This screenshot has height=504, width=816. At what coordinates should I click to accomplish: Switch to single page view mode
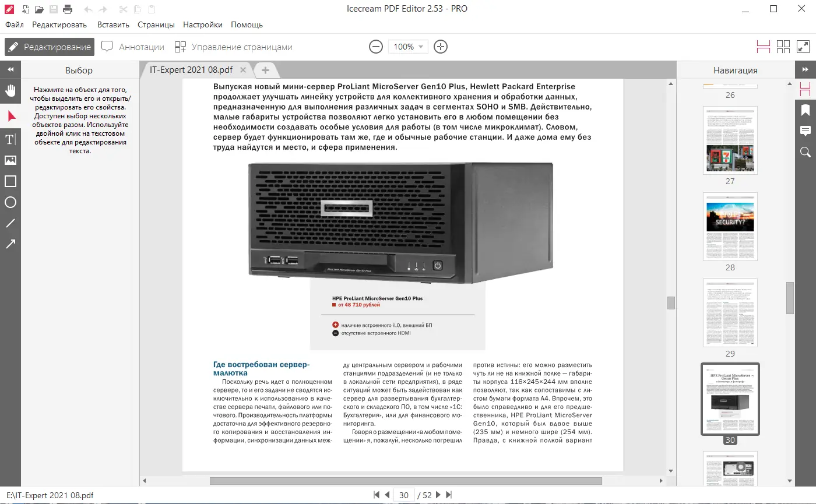point(764,47)
